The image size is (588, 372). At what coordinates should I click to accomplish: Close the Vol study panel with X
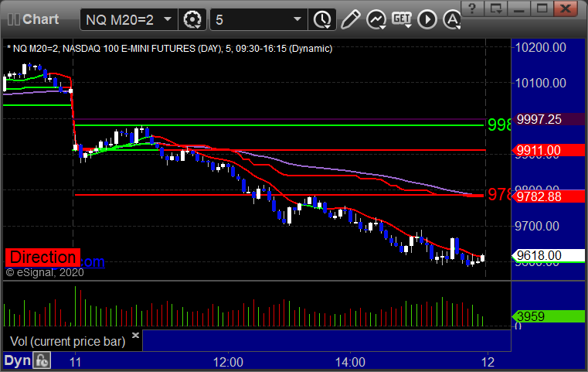135,335
